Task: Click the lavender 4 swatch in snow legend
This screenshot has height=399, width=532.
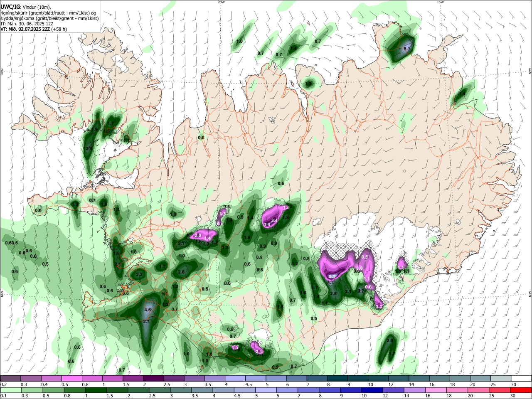Action: pos(235,379)
